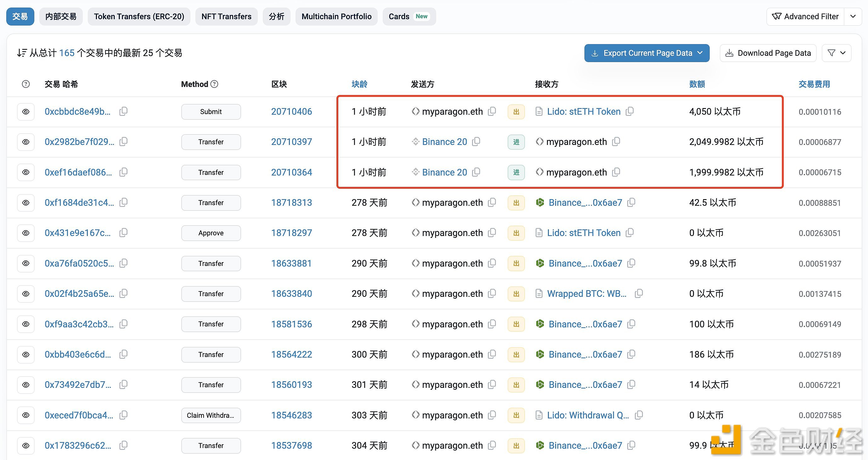868x460 pixels.
Task: Switch to NFT Transfers tab
Action: [x=227, y=16]
